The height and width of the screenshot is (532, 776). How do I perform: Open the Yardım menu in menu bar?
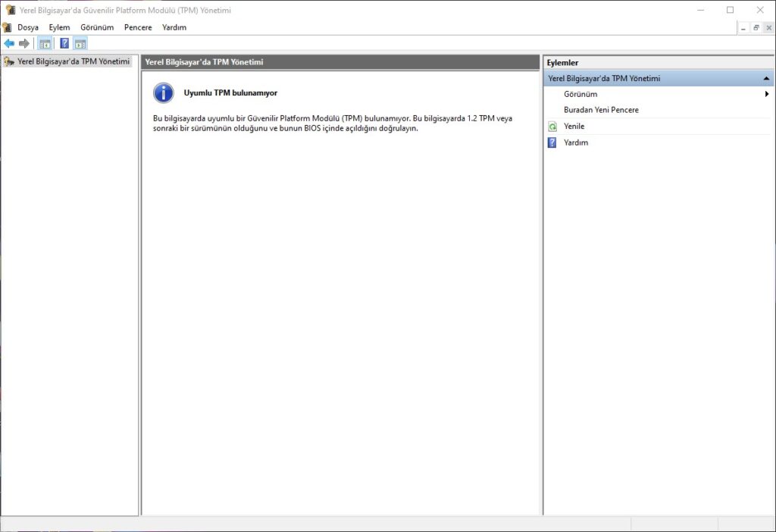174,27
